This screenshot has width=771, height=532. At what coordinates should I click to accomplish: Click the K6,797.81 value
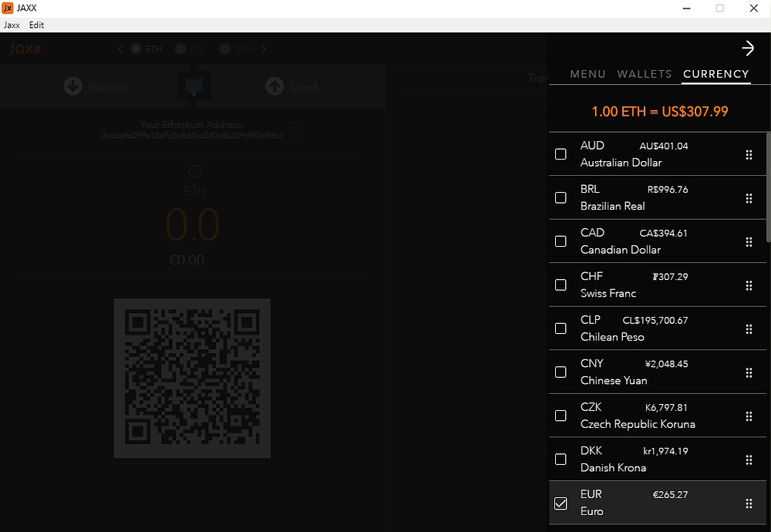click(666, 408)
